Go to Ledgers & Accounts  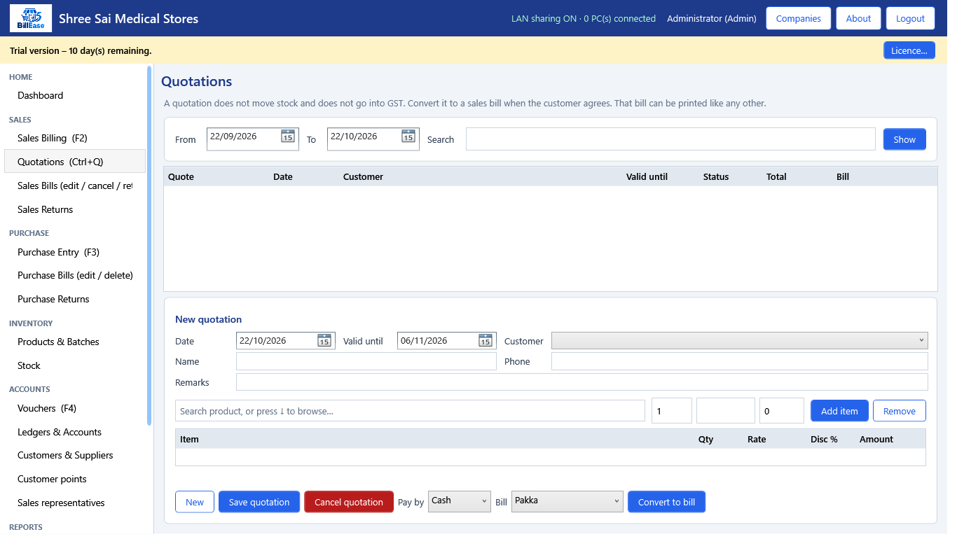75,432
